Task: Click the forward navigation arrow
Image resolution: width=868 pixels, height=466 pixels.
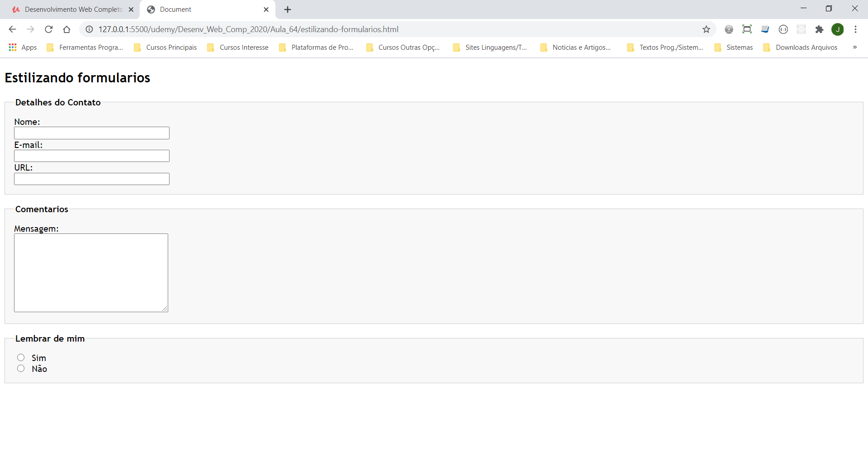Action: [30, 29]
